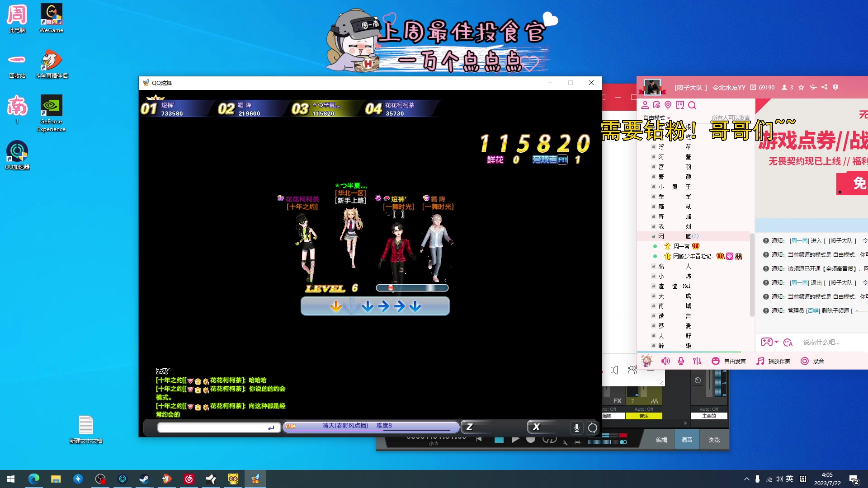
Task: Select the 音乐 mixer channel label
Action: [x=644, y=416]
